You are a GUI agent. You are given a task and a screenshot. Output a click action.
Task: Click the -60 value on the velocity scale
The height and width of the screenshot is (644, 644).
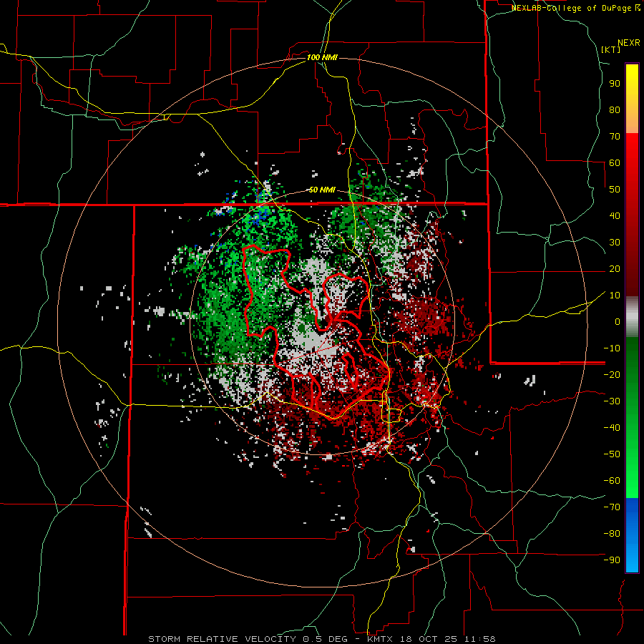(612, 481)
